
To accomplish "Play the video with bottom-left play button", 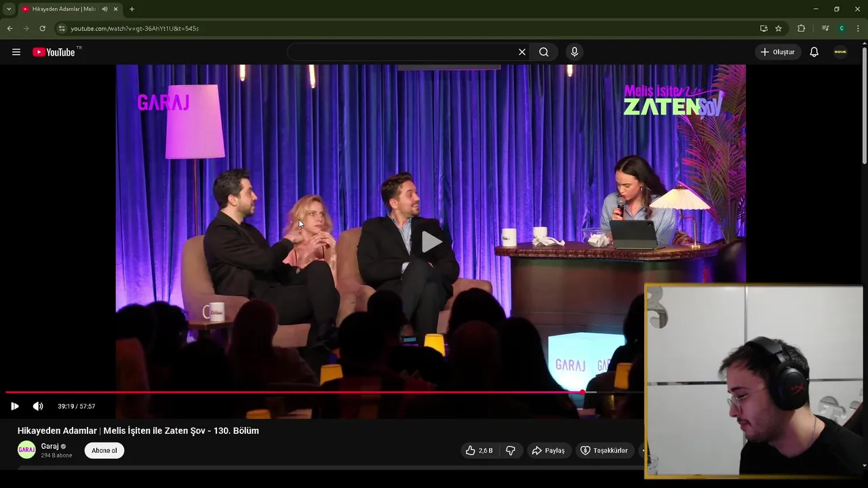I will (15, 406).
